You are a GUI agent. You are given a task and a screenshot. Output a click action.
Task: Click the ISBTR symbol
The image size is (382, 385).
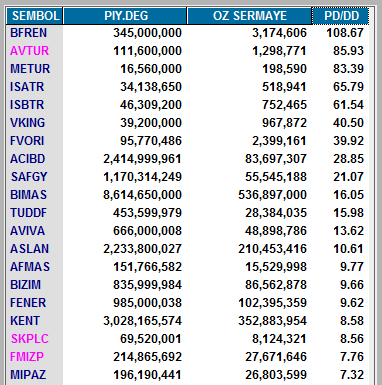27,105
